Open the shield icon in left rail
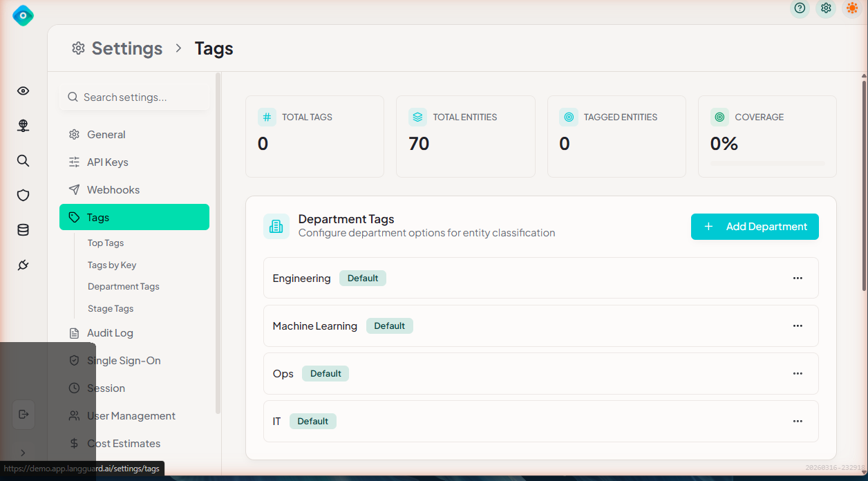The image size is (868, 481). pyautogui.click(x=23, y=196)
